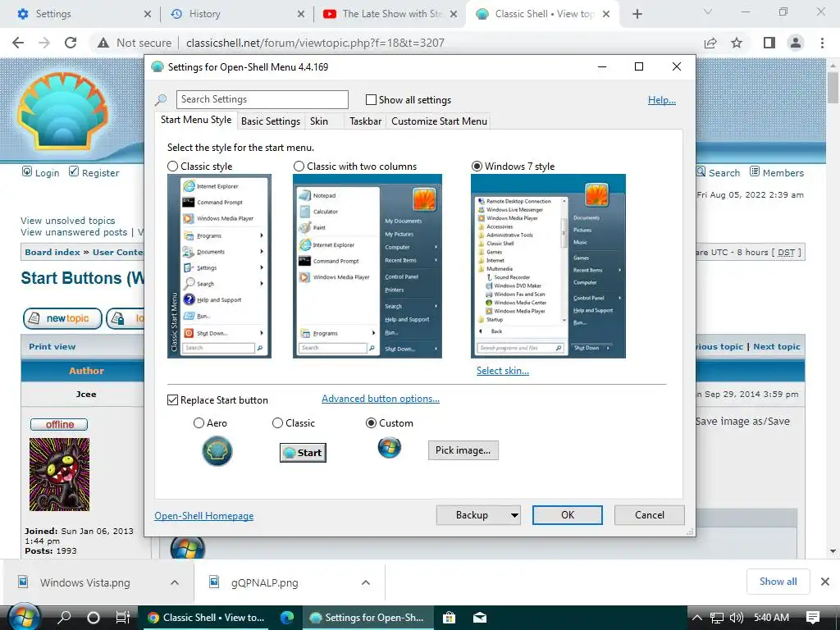Open Microsoft Store from the taskbar
Image resolution: width=840 pixels, height=630 pixels.
tap(449, 617)
